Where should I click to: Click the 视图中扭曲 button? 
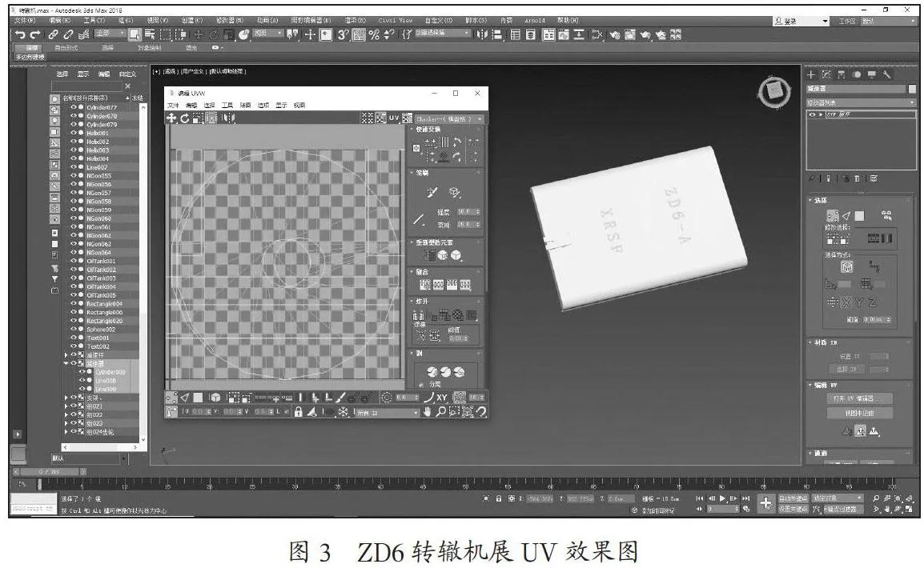[x=861, y=413]
